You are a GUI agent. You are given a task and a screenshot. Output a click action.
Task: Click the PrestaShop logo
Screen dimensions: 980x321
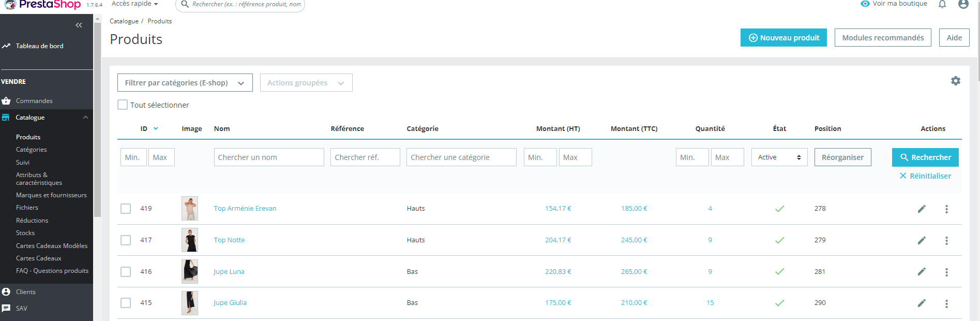tap(42, 5)
